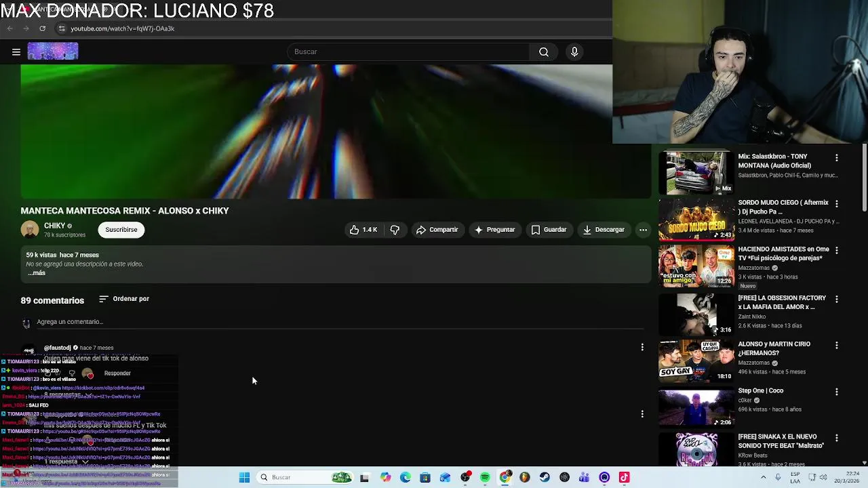Viewport: 868px width, 488px height.
Task: Click Windows taskbar Buscar search box
Action: 304,477
